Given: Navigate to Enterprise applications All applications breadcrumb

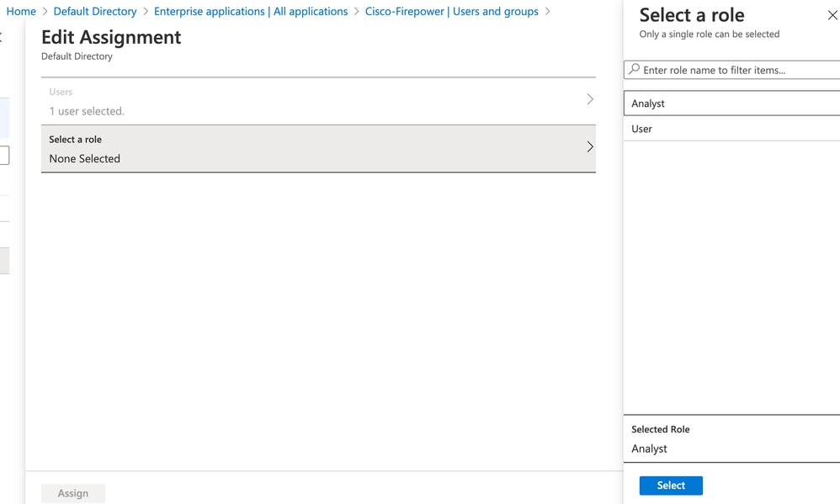Looking at the screenshot, I should pos(251,11).
